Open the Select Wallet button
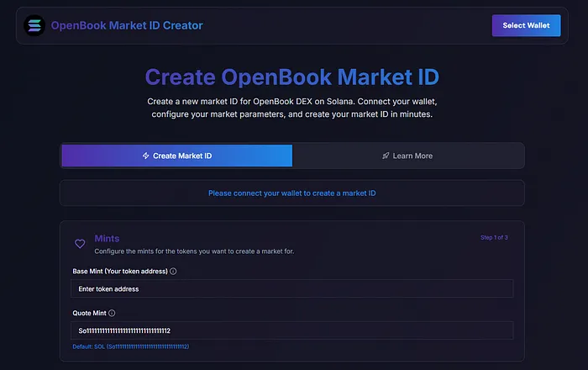Viewport: 588px width, 370px height. tap(526, 25)
